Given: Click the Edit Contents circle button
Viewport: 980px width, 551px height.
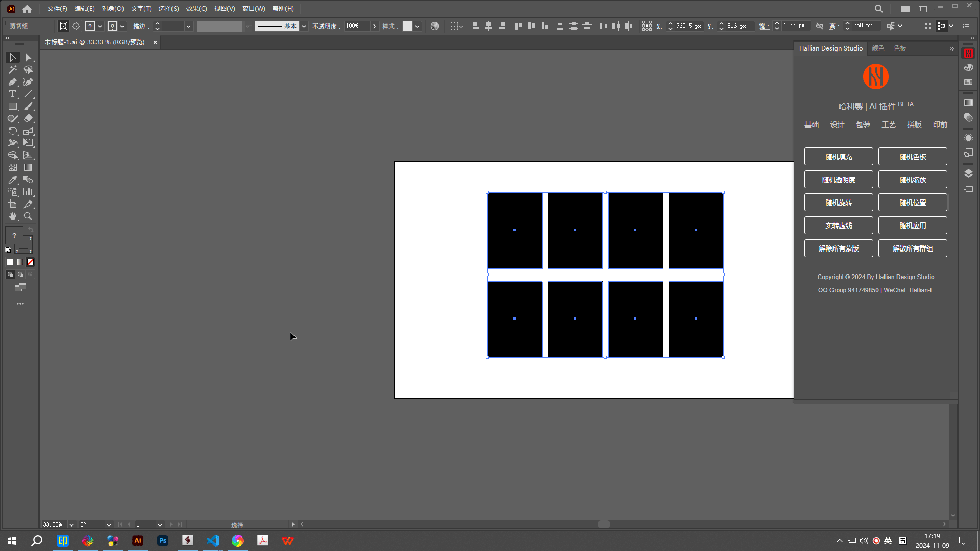Looking at the screenshot, I should (76, 26).
